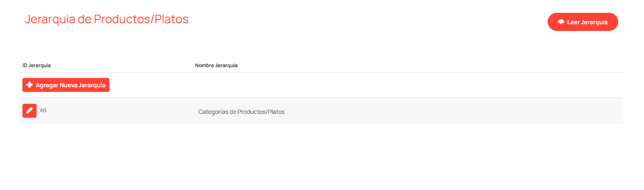Click the pencil edit icon for row AB.
Viewport: 644px width, 190px height.
(x=30, y=110)
